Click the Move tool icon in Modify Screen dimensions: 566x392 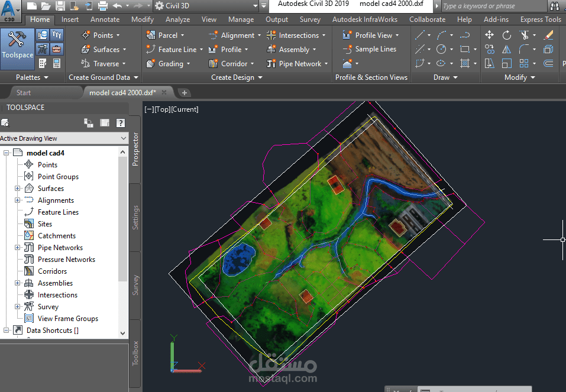tap(489, 35)
